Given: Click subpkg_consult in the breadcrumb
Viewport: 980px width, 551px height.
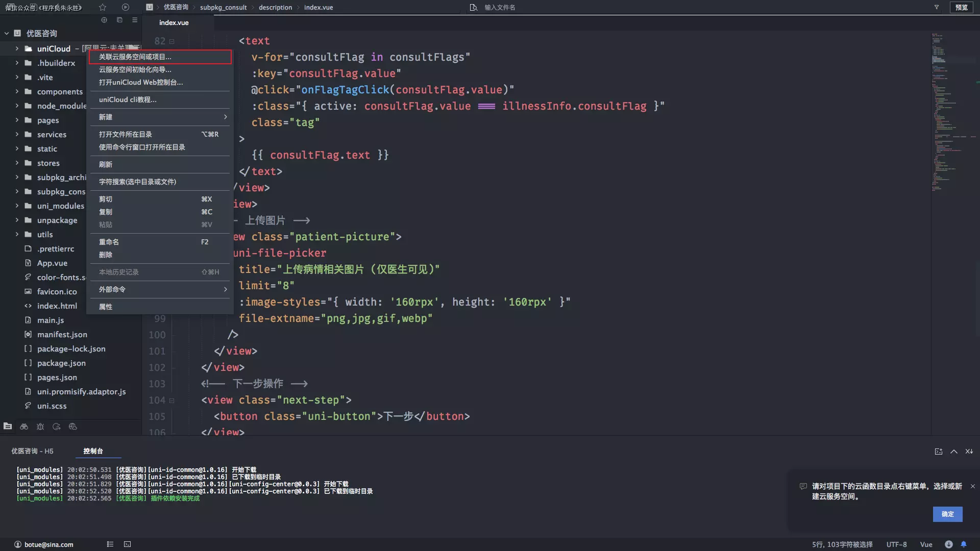Looking at the screenshot, I should [223, 7].
